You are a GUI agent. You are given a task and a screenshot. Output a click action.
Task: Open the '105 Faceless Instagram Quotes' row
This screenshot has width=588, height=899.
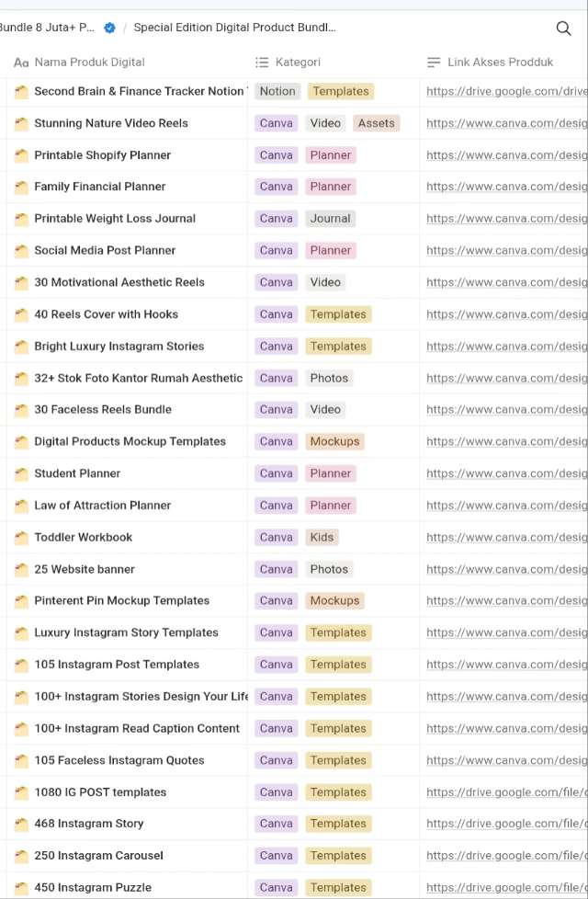(119, 760)
